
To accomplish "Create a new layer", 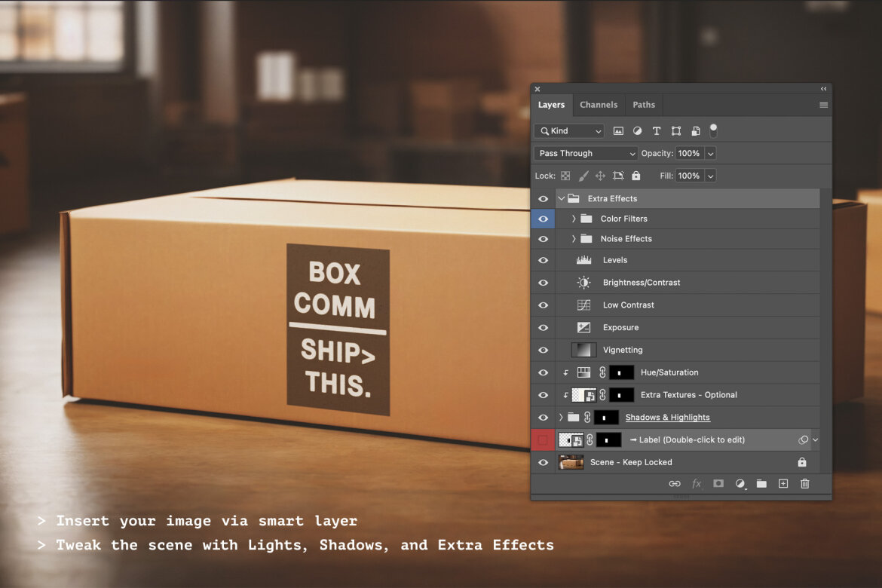I will click(x=782, y=483).
